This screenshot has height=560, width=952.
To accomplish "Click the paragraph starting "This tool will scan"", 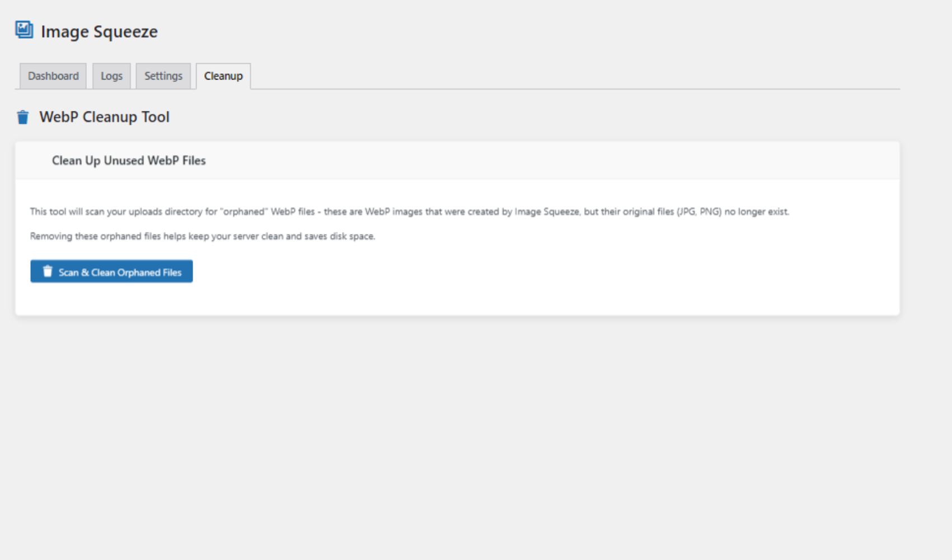I will (409, 212).
